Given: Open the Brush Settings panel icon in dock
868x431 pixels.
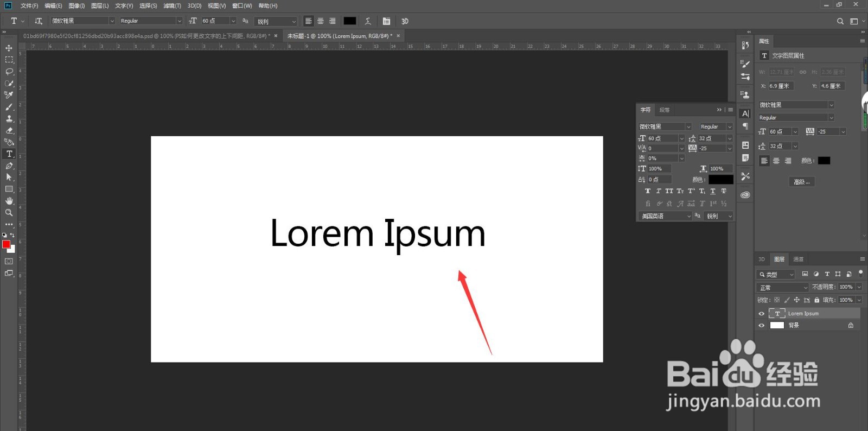Looking at the screenshot, I should coord(745,64).
